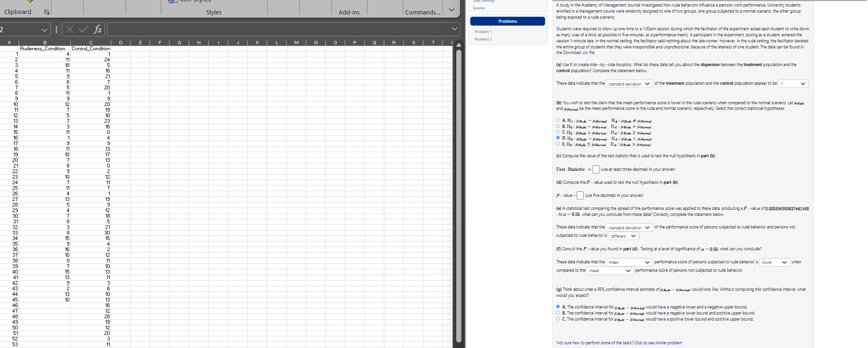The width and height of the screenshot is (868, 348).
Task: Click the Excel vertical scrollbar thumb
Action: point(459,195)
